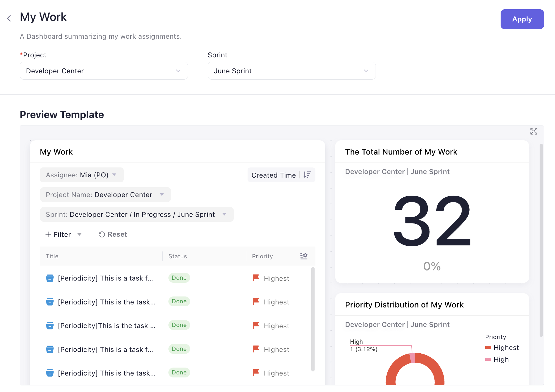Click the preview panel vertical scrollbar

(541, 240)
